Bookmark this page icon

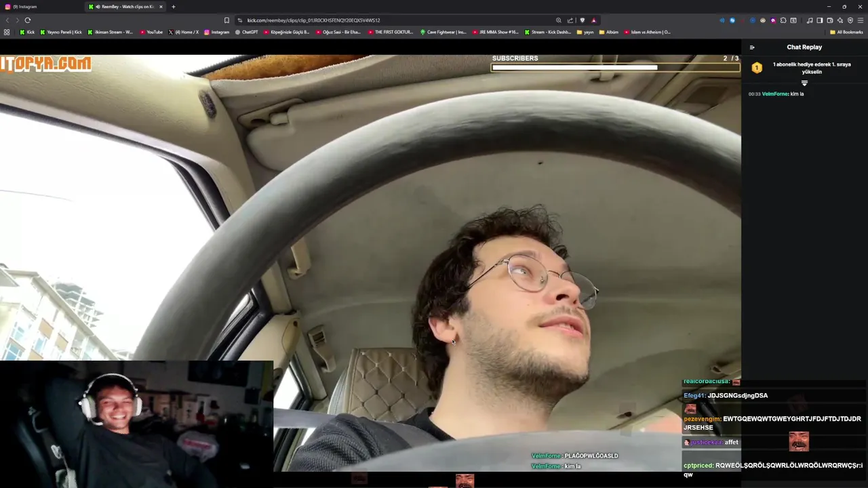pos(226,20)
